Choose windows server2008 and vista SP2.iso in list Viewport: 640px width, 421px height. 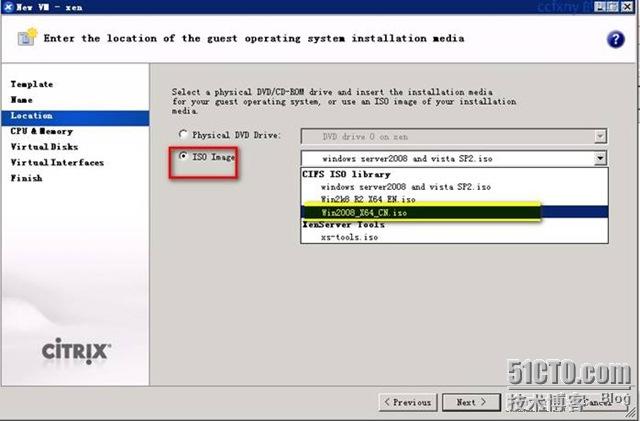(405, 186)
